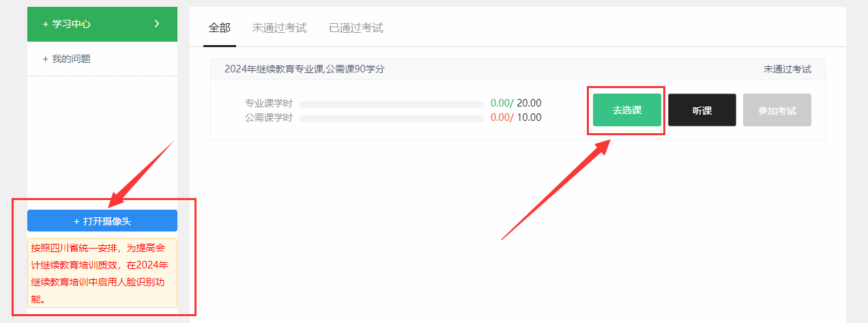The image size is (868, 323).
Task: Open the 学习中心 sidebar menu
Action: point(102,24)
